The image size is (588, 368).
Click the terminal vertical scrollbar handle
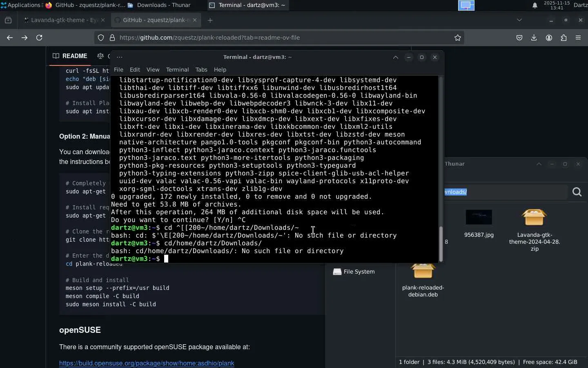(x=441, y=244)
